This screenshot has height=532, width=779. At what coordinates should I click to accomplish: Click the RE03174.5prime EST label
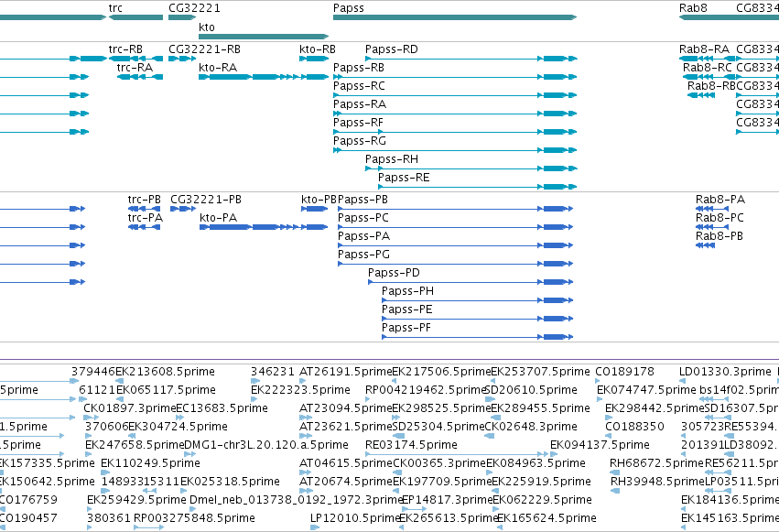[x=411, y=445]
